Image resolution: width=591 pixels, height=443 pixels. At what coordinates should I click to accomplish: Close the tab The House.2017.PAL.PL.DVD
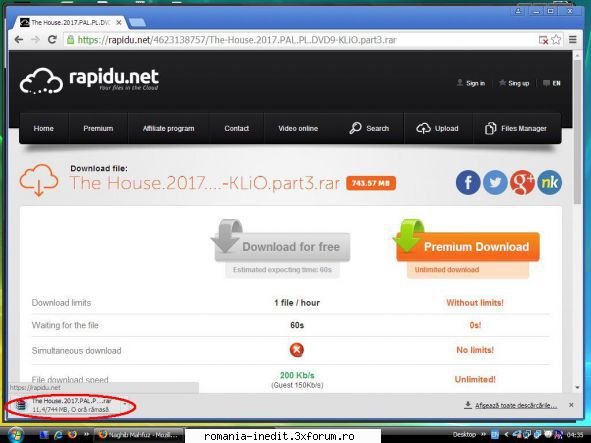(119, 23)
